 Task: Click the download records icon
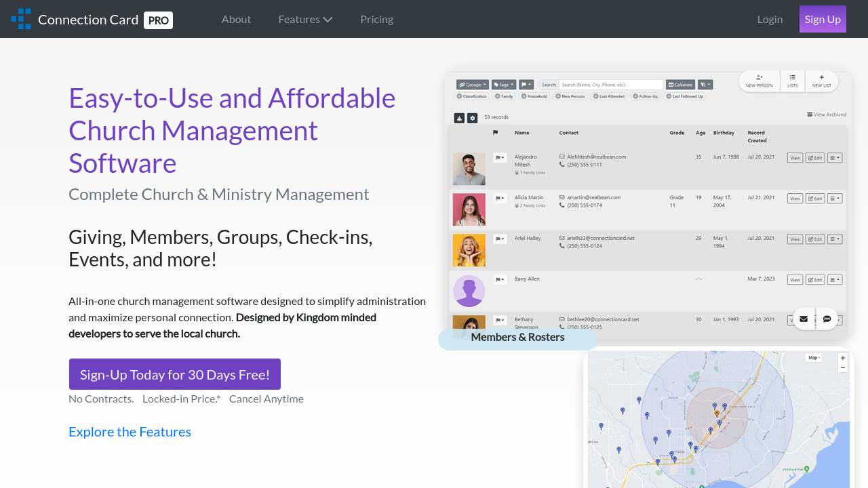[459, 118]
